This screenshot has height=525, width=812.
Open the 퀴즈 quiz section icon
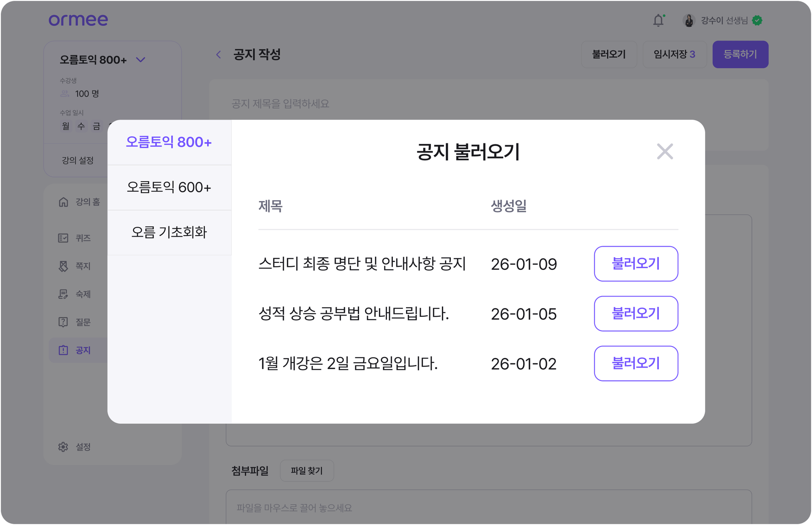63,238
